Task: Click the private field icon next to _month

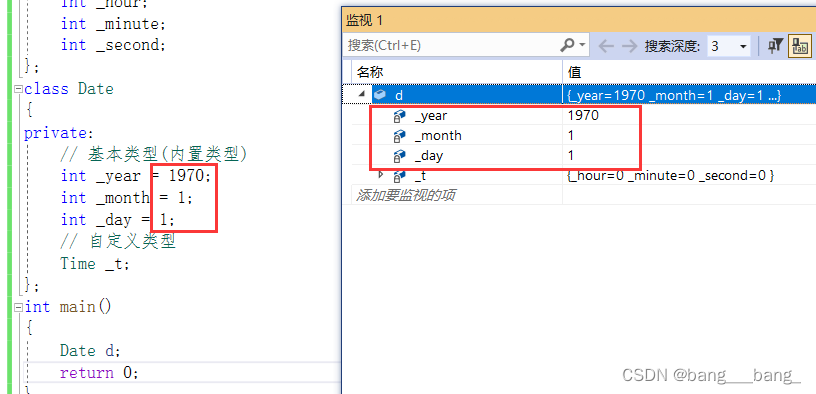Action: (399, 136)
